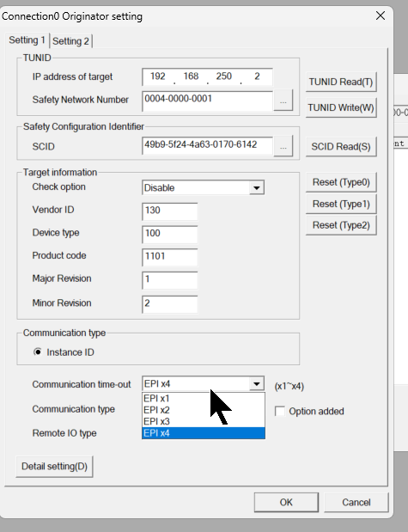The width and height of the screenshot is (408, 532).
Task: Open Detail setting(D)
Action: (x=54, y=467)
